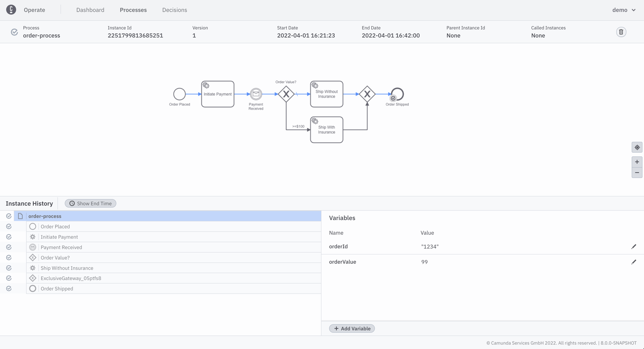Click the Camunda Operate logo
This screenshot has height=349, width=644.
pyautogui.click(x=11, y=9)
